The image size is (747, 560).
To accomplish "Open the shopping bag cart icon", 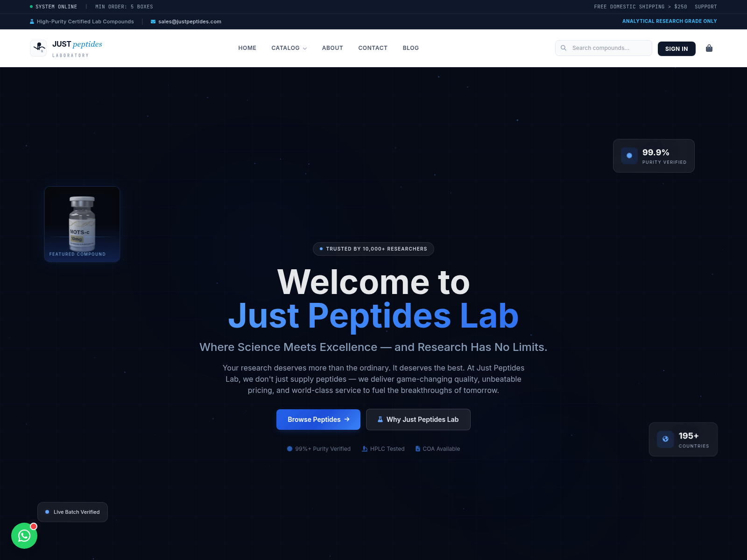I will point(709,48).
